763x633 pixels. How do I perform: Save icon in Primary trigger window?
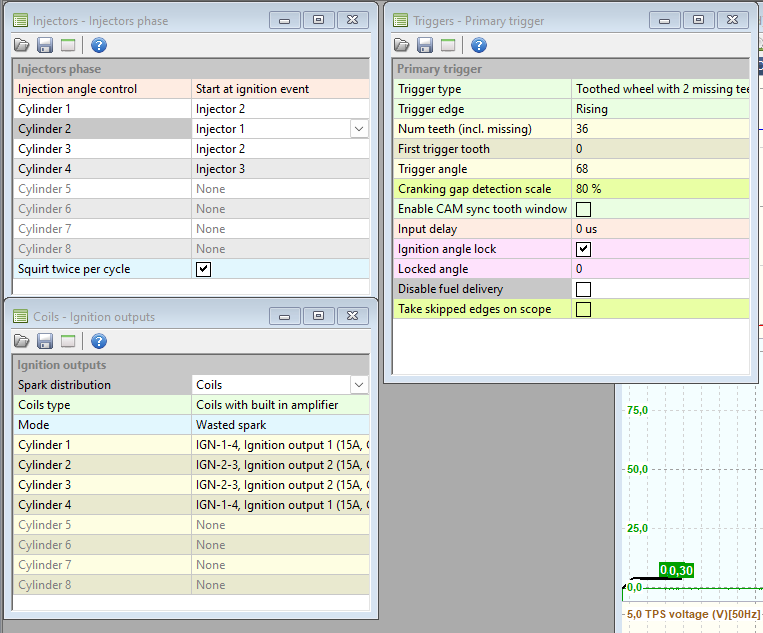[x=425, y=45]
